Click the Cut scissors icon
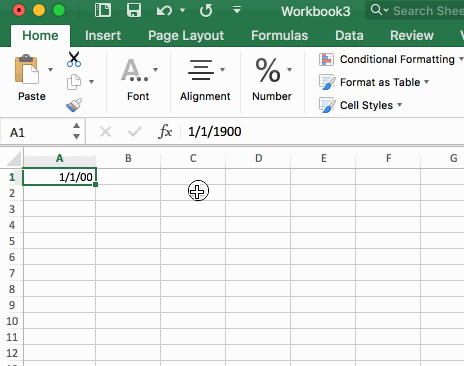Viewport: 464px width, 366px height. tap(74, 59)
